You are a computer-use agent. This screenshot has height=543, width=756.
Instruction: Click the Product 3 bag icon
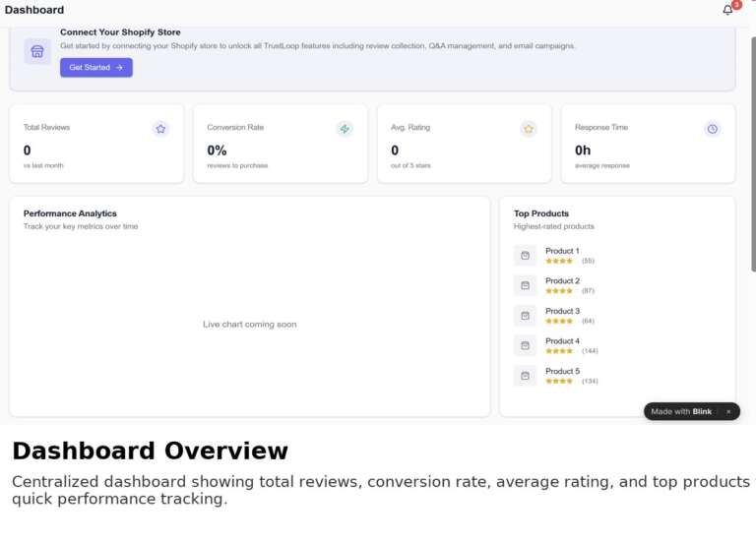tap(525, 316)
